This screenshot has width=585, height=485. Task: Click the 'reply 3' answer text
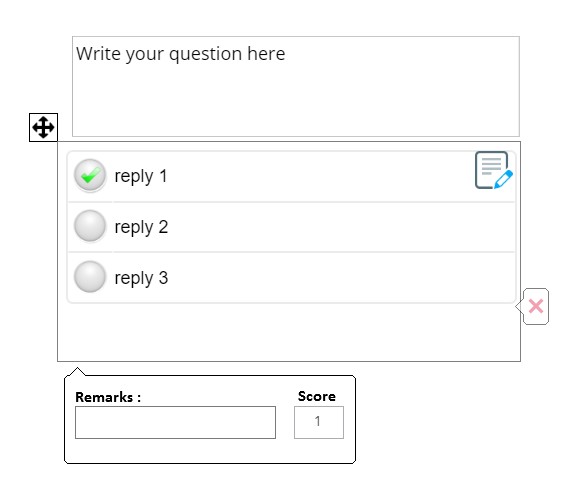point(141,278)
